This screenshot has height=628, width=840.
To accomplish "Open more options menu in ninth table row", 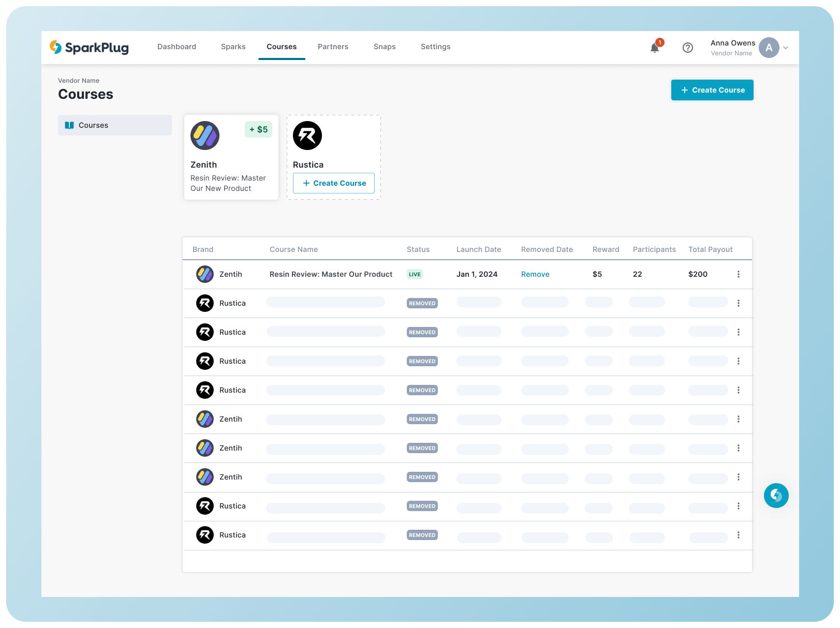I will 739,506.
